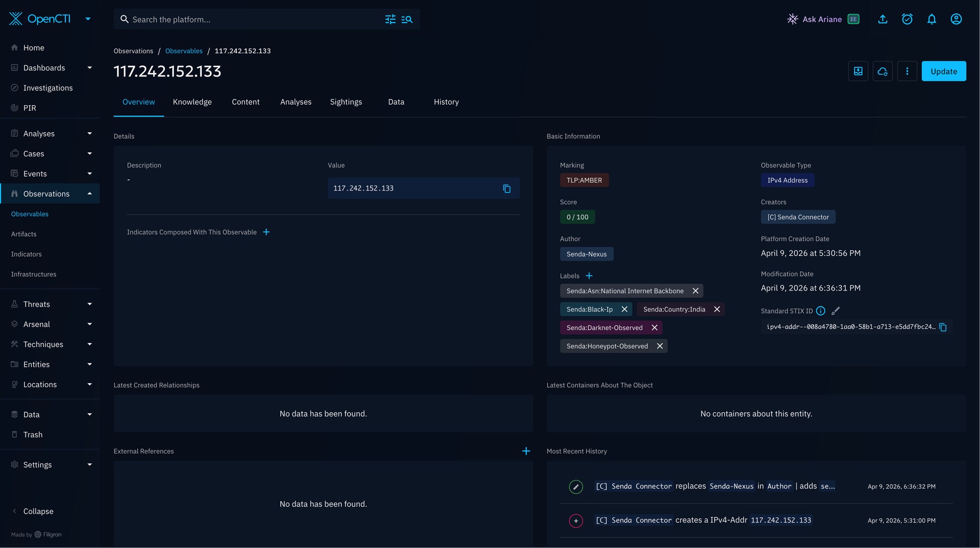Viewport: 980px width, 548px height.
Task: Open the notifications bell
Action: pyautogui.click(x=931, y=19)
